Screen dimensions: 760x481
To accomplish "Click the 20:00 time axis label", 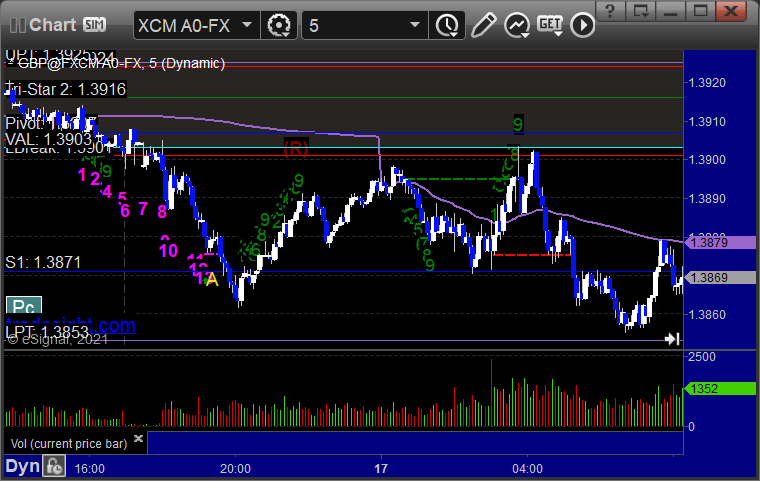I will coord(236,469).
